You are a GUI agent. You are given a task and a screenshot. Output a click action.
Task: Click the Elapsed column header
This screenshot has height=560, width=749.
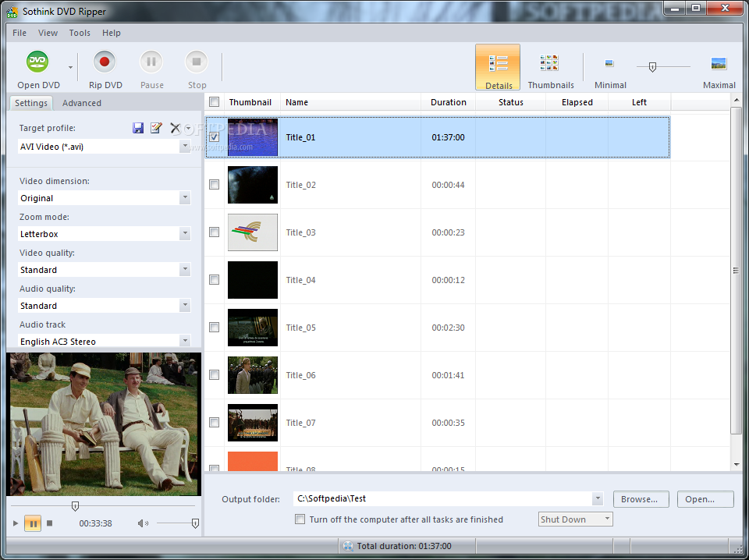(x=577, y=102)
